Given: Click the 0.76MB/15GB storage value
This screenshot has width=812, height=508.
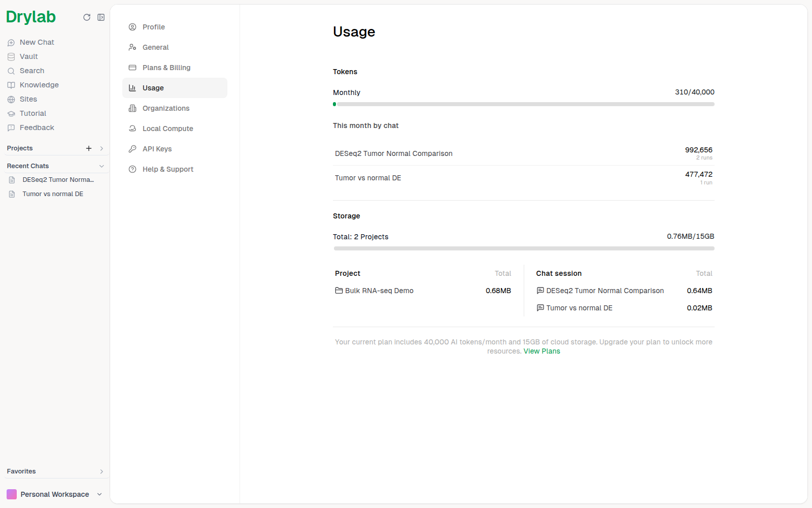Looking at the screenshot, I should pos(691,236).
